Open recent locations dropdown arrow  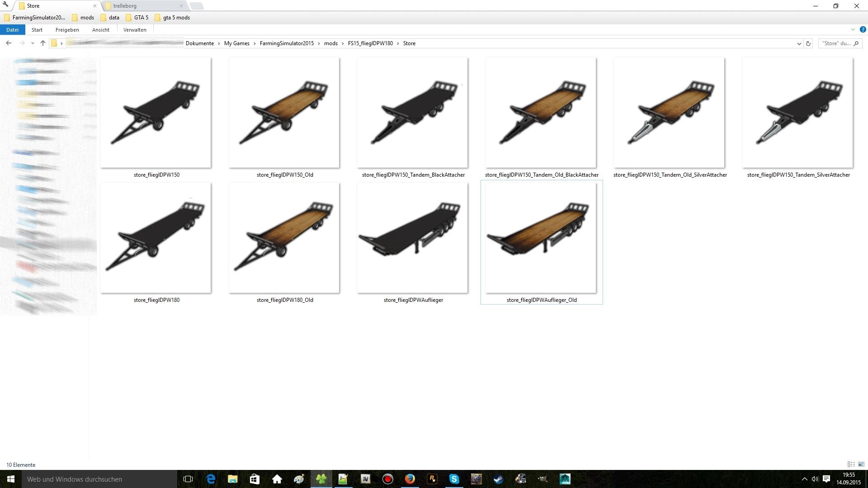click(x=33, y=43)
